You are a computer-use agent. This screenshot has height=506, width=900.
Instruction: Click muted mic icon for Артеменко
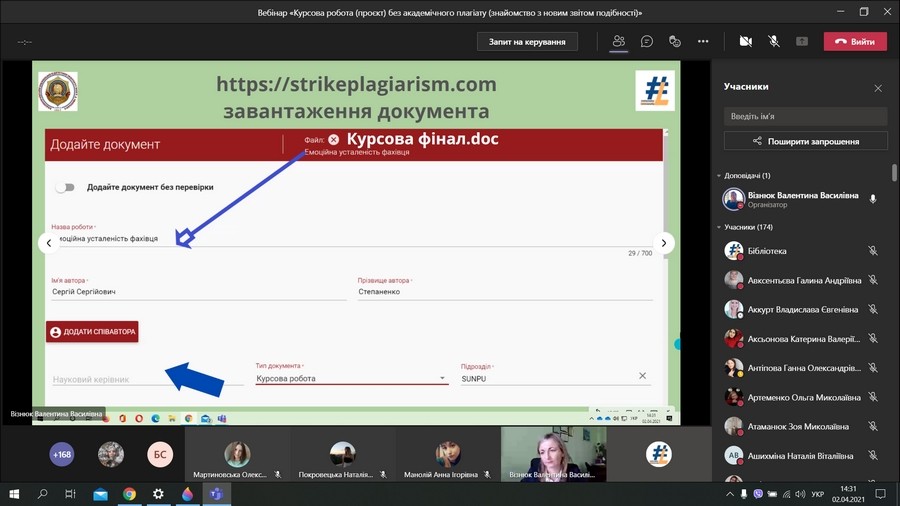(x=872, y=397)
